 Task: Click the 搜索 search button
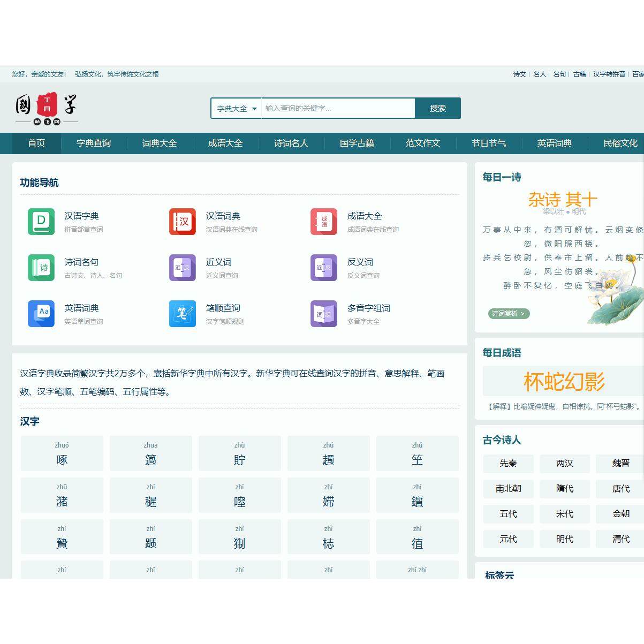(437, 108)
